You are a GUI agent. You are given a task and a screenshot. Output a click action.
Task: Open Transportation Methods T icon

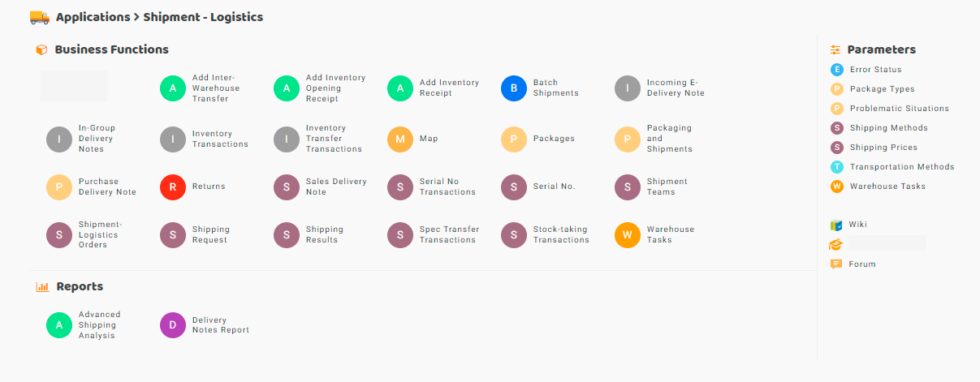(x=837, y=167)
